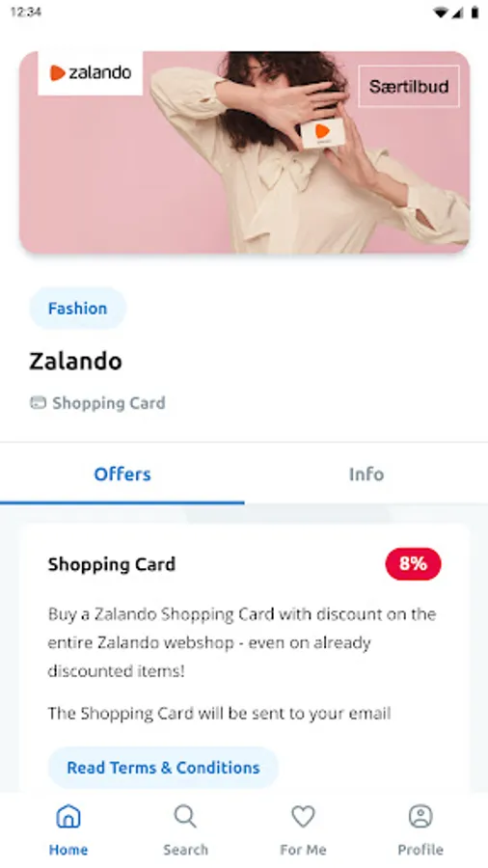Open Search via magnifier icon
The image size is (488, 868).
[x=185, y=817]
